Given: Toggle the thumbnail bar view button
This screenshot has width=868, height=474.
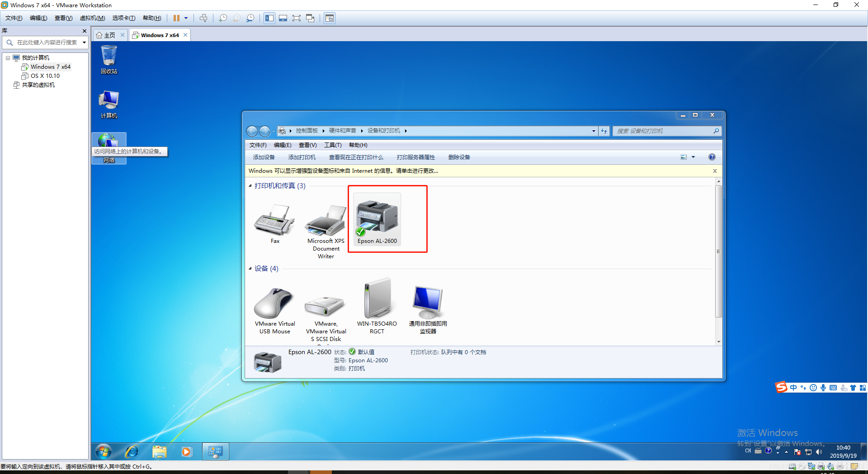Looking at the screenshot, I should click(x=283, y=18).
